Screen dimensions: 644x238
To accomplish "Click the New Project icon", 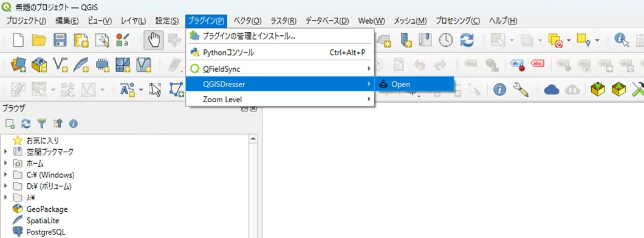I will pyautogui.click(x=18, y=40).
